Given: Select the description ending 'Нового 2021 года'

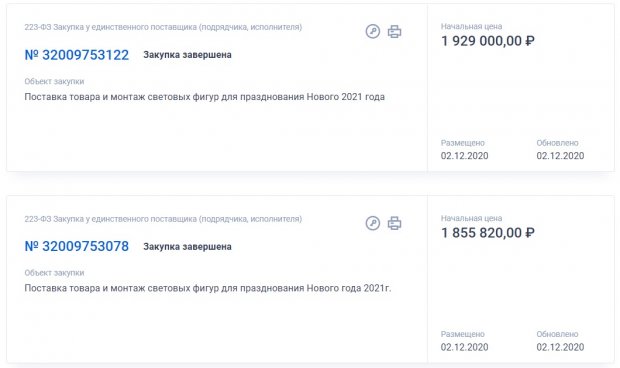Looking at the screenshot, I should [x=204, y=97].
